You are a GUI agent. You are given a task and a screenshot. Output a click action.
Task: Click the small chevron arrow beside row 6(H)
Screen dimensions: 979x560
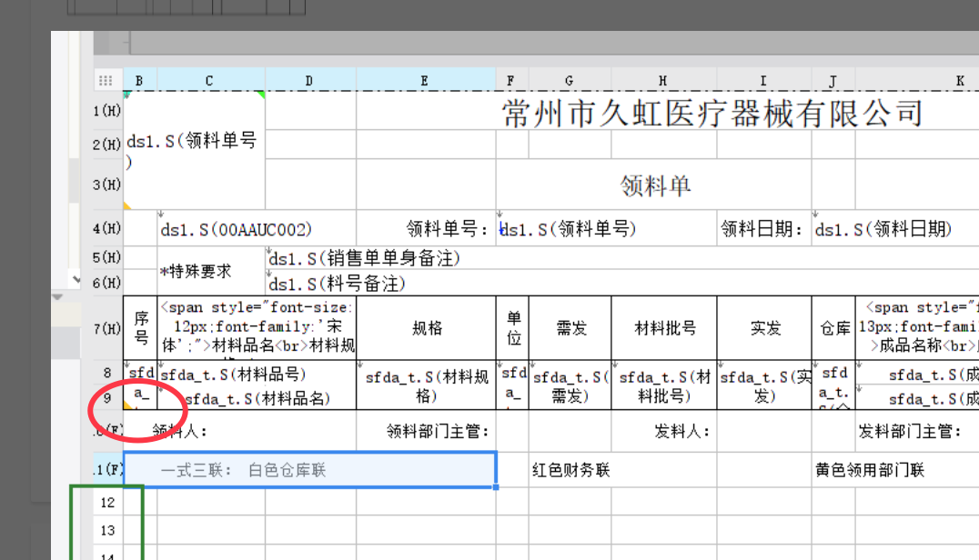click(76, 279)
